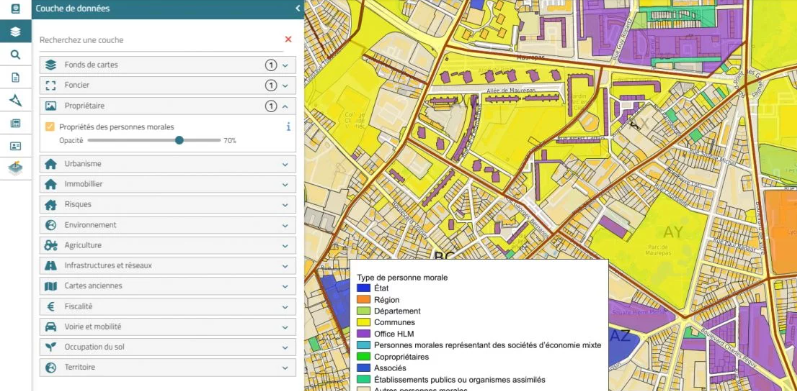Click the Foncier frame icon

(x=50, y=85)
